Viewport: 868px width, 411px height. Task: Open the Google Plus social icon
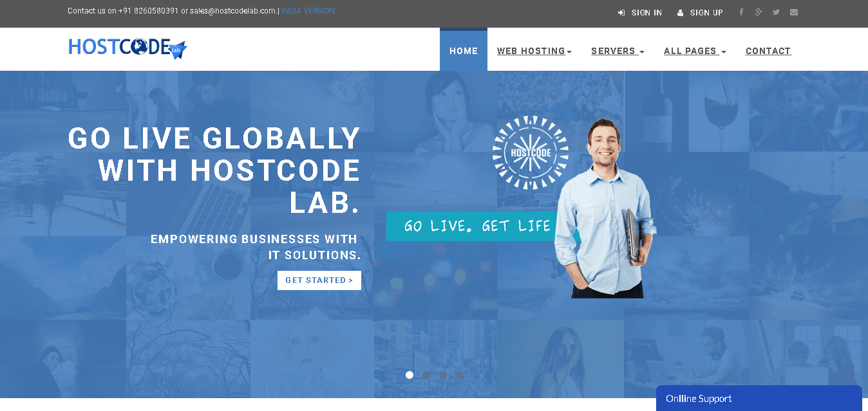[x=759, y=12]
